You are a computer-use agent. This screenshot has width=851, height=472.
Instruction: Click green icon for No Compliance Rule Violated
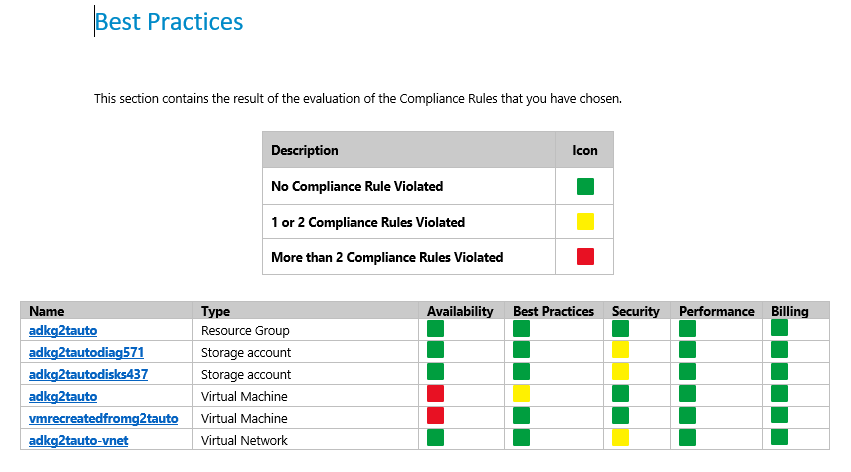click(585, 186)
